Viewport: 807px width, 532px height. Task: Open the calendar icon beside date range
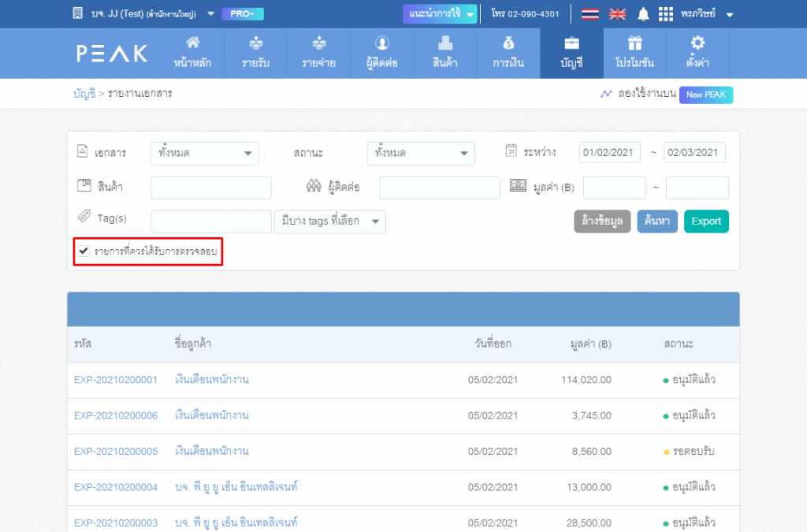coord(511,151)
